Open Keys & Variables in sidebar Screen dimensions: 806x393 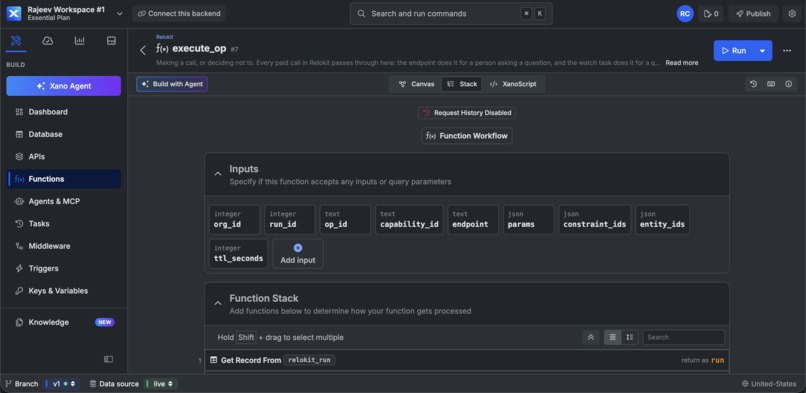[64, 291]
